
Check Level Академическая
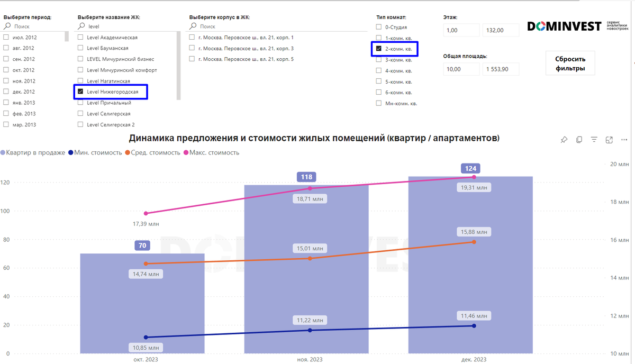80,37
